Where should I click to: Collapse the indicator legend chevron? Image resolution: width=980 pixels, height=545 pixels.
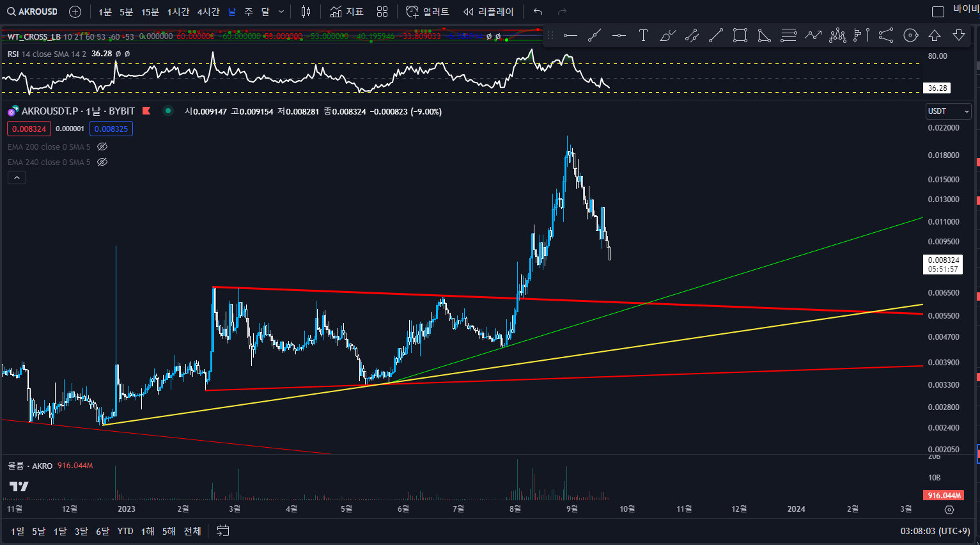(17, 178)
